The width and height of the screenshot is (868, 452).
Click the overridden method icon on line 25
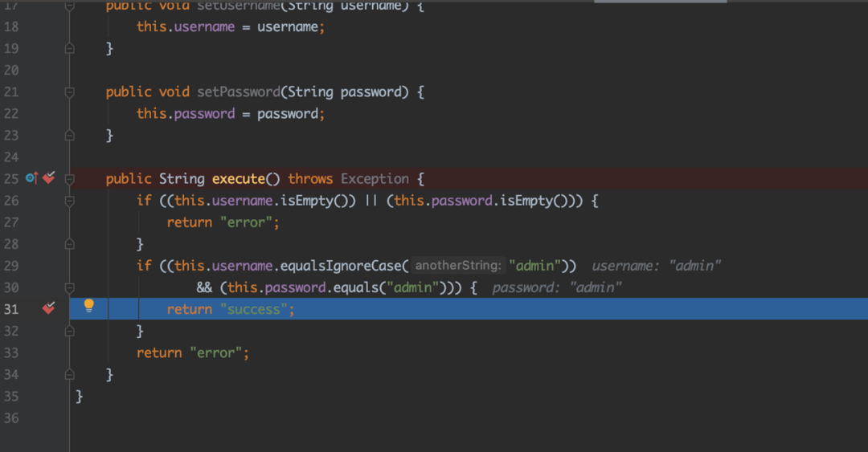pyautogui.click(x=31, y=178)
